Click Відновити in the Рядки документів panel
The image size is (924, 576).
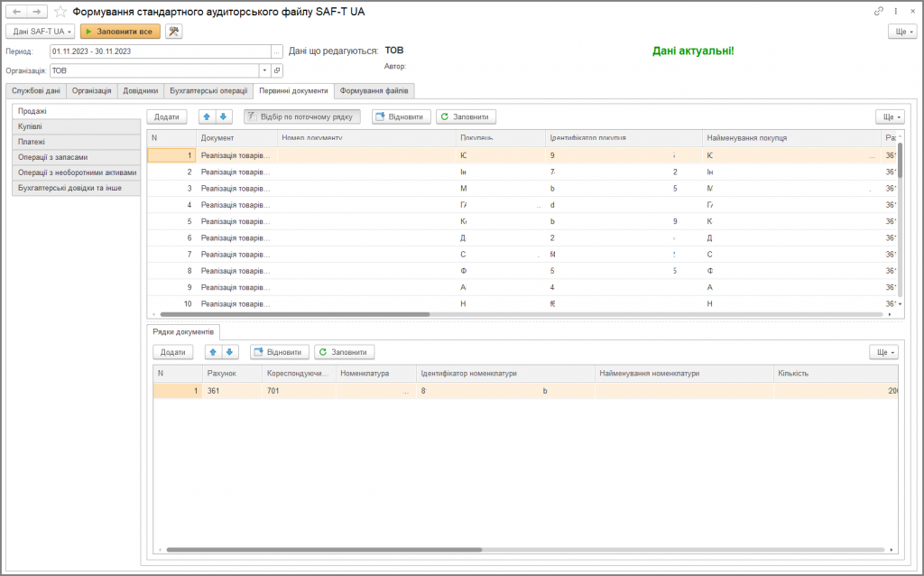pos(280,352)
